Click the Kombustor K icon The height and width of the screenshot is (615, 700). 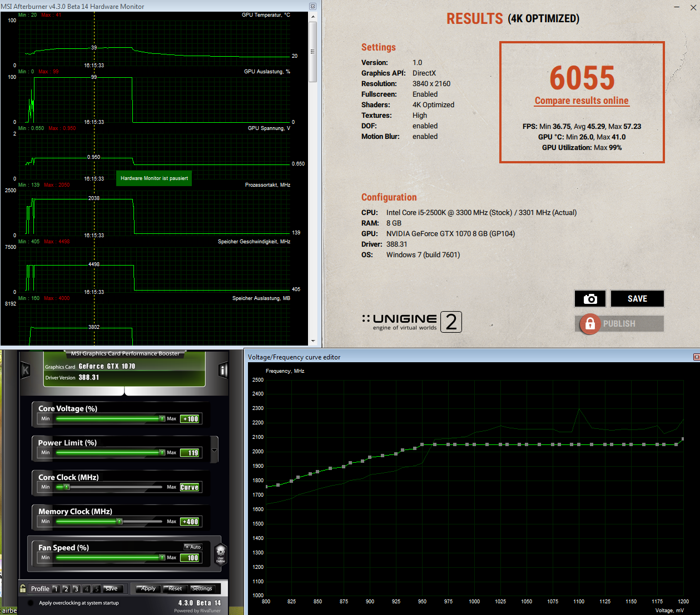[x=25, y=371]
